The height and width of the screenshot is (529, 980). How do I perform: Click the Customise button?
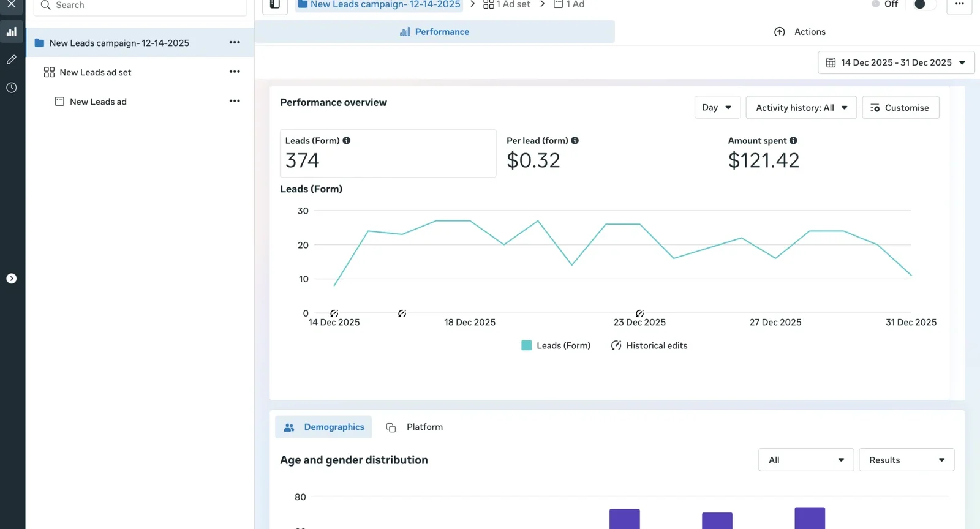pyautogui.click(x=900, y=108)
